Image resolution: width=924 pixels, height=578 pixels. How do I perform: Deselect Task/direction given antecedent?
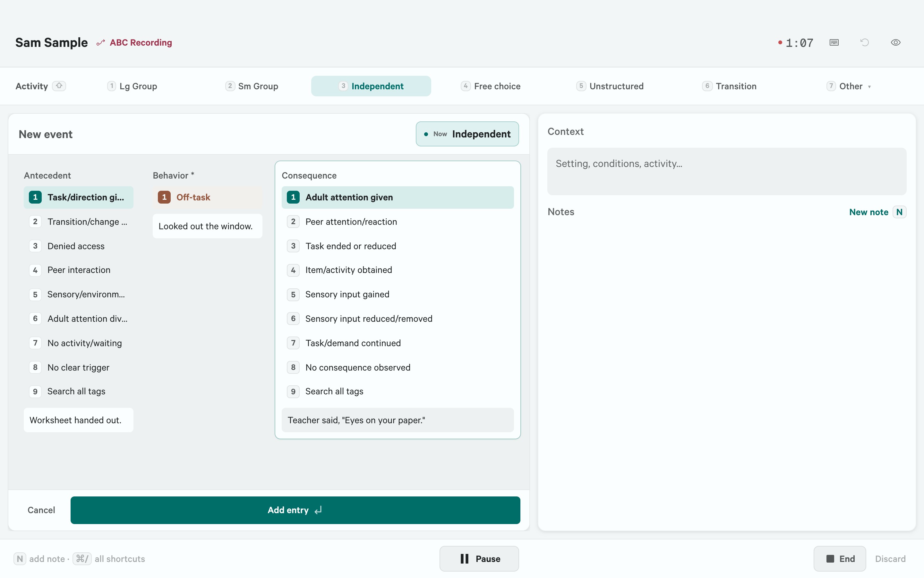pos(79,197)
